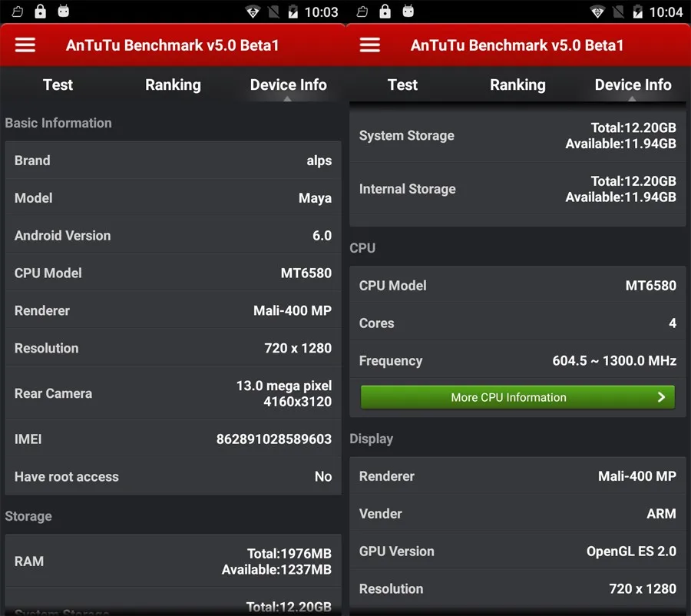
Task: Tap Mali-400 MP under Display section
Action: [637, 475]
